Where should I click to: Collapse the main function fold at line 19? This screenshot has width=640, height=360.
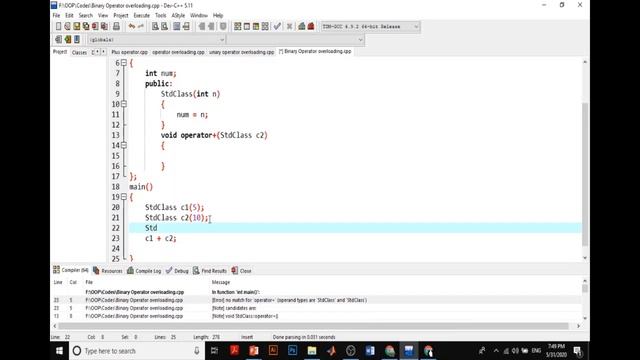tap(124, 197)
